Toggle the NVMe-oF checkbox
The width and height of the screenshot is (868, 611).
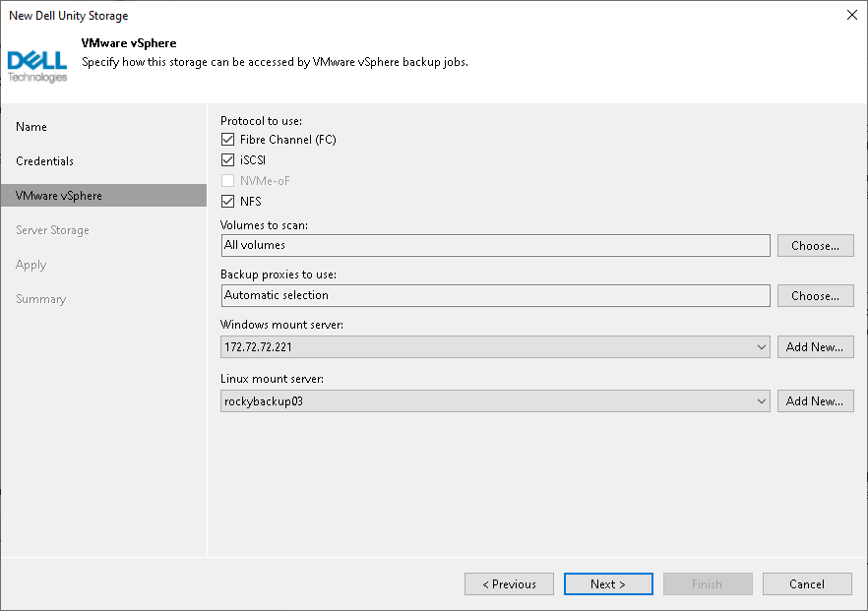(227, 180)
